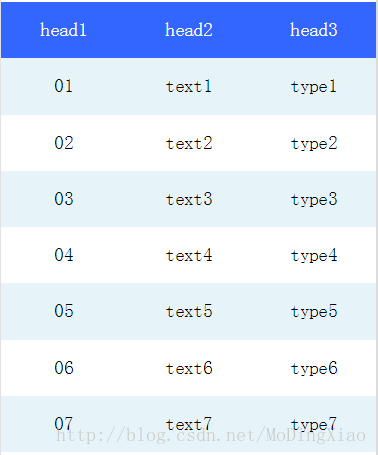Select the type1 cell
The height and width of the screenshot is (455, 378).
click(314, 87)
